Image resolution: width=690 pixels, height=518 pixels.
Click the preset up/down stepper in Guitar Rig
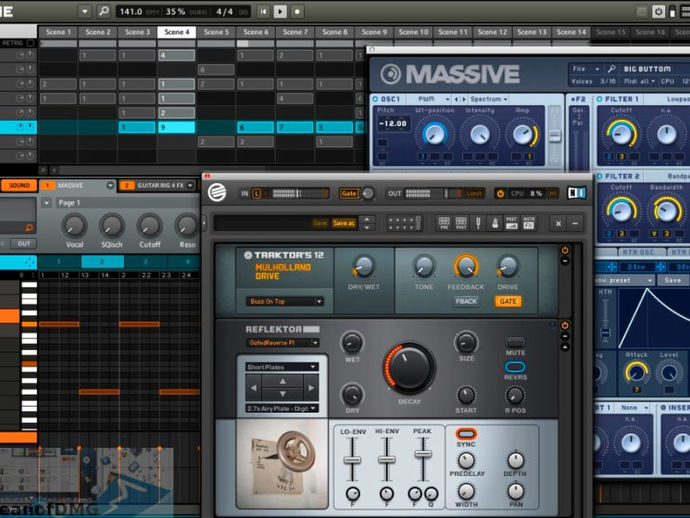367,223
